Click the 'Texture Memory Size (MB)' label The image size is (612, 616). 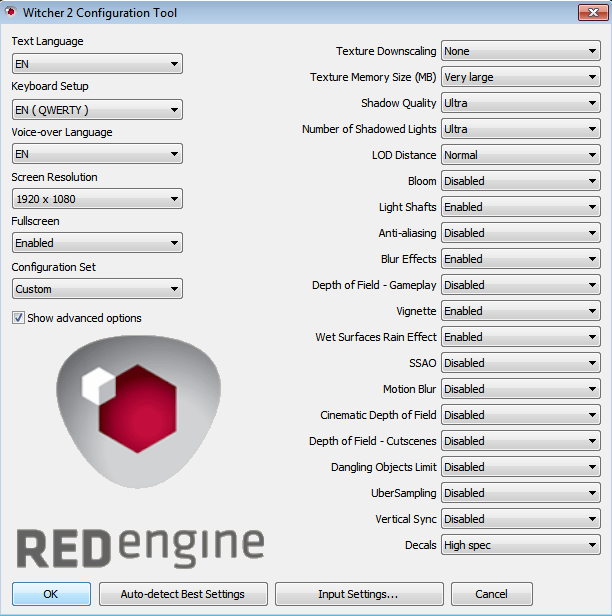point(373,77)
